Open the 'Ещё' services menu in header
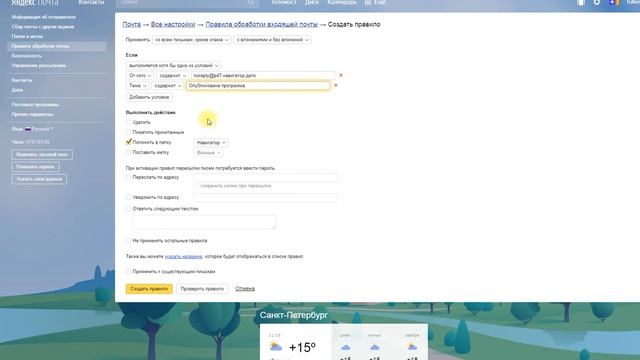640x360 pixels. (375, 2)
